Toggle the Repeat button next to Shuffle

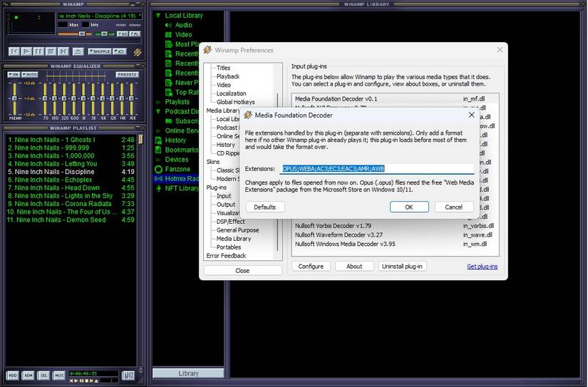120,51
